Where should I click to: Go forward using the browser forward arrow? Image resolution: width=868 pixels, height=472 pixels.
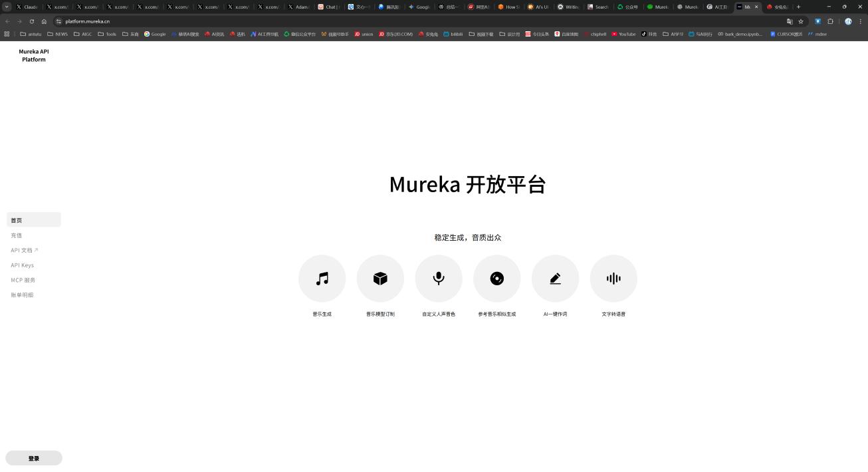[19, 21]
